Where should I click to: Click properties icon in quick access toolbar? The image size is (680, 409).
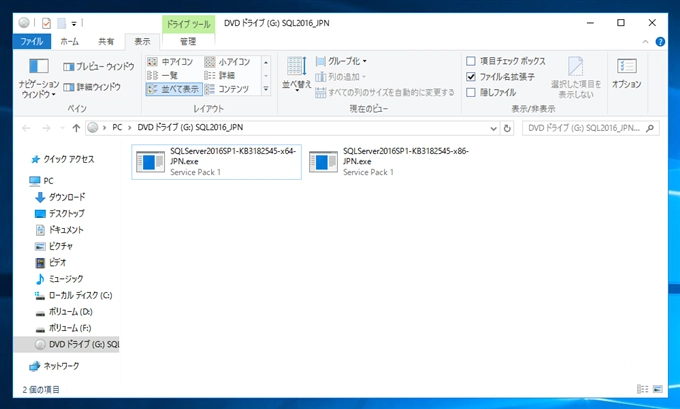tap(46, 23)
